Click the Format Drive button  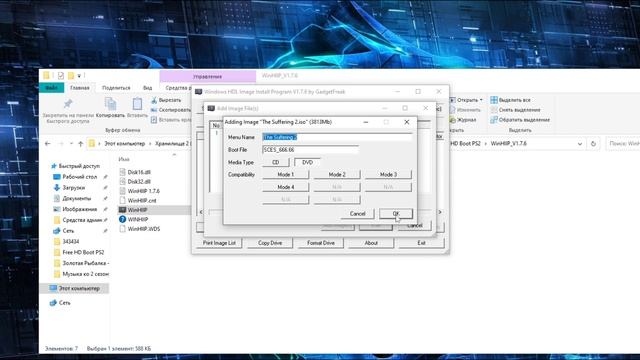coord(320,243)
